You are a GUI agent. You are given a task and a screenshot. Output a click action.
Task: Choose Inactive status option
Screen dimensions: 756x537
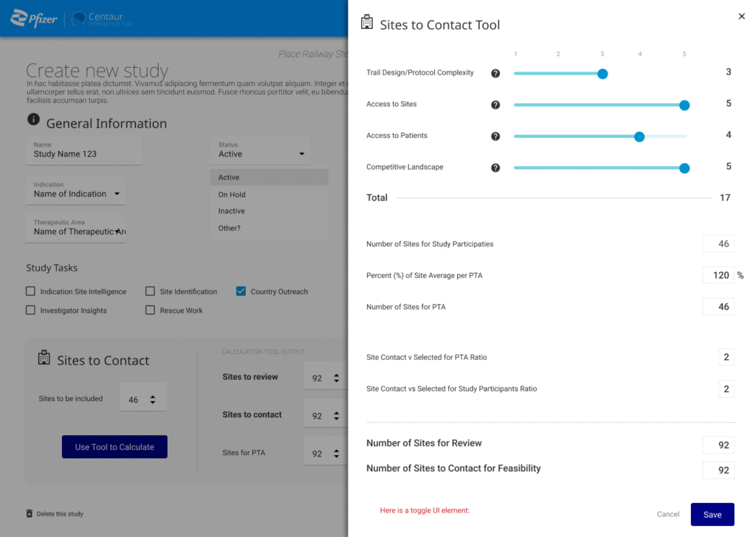pos(232,211)
